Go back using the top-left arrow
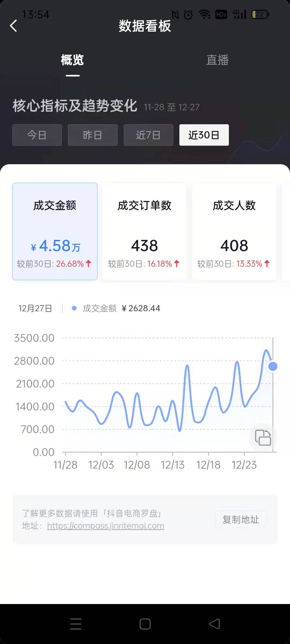The width and height of the screenshot is (290, 644). coord(13,26)
